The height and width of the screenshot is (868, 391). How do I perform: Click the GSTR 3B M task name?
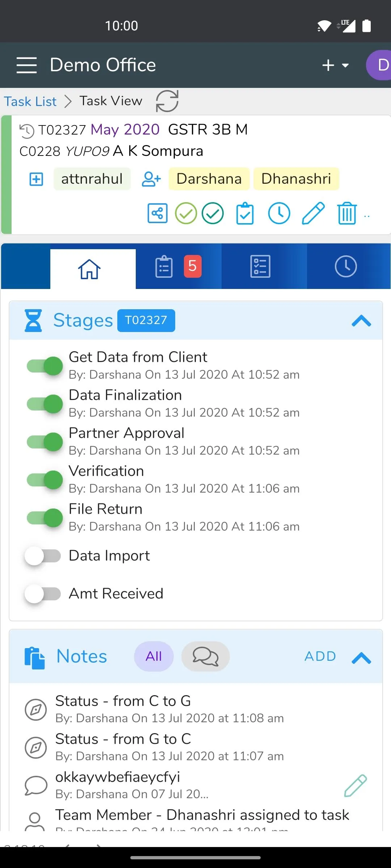(208, 129)
